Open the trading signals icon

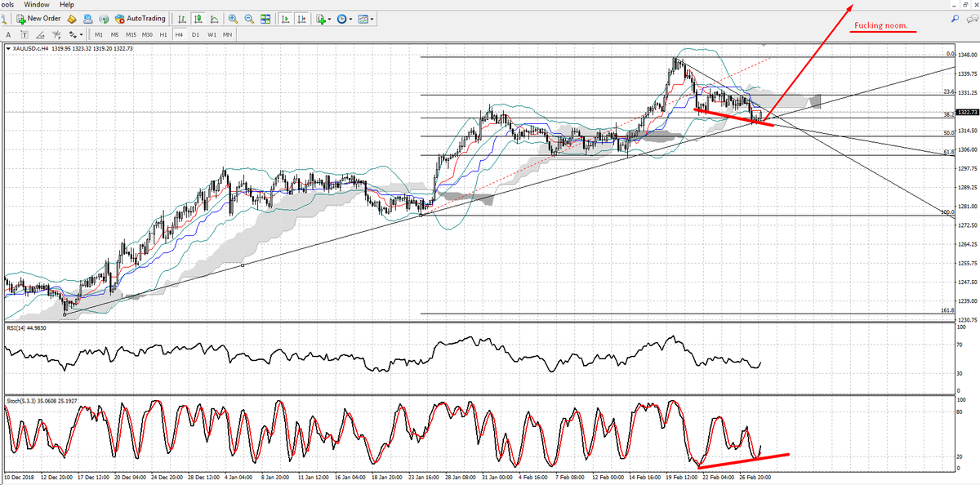tap(104, 19)
